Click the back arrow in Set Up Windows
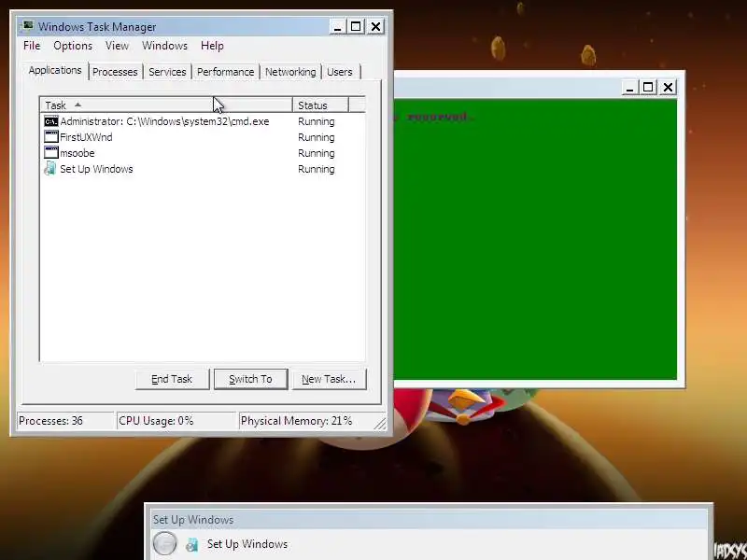 click(165, 543)
